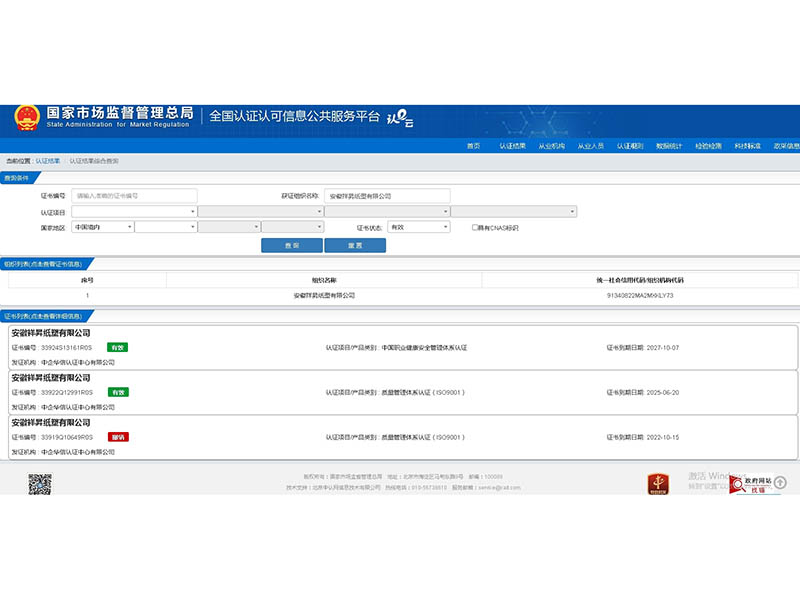The width and height of the screenshot is (800, 600).
Task: Click the 证书编号 input field
Action: pos(134,195)
